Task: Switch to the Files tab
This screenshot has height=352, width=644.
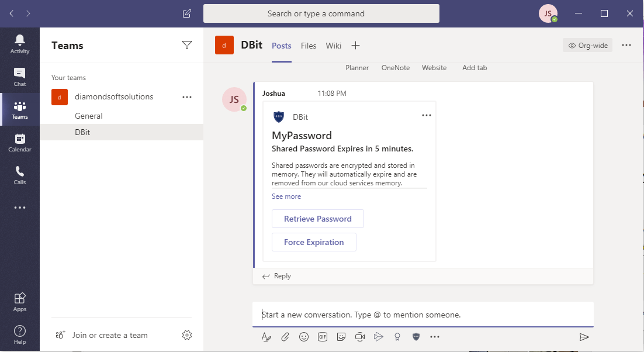Action: coord(309,45)
